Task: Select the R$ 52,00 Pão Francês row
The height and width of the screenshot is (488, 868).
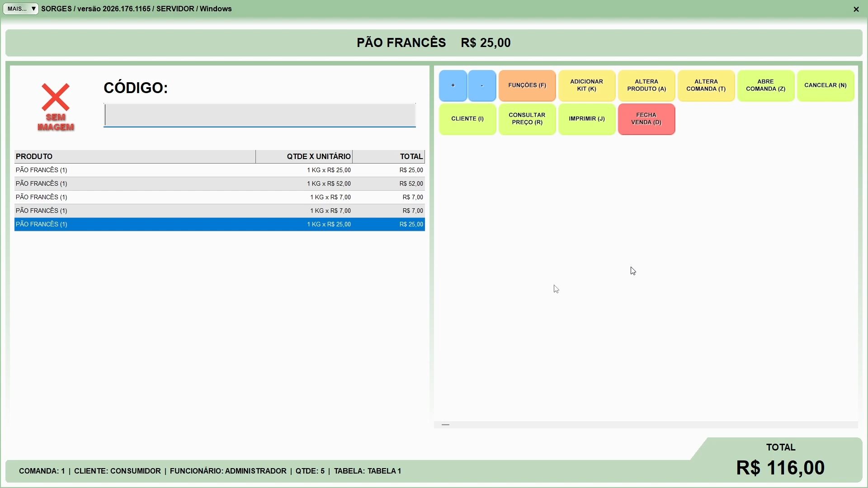Action: click(x=219, y=183)
